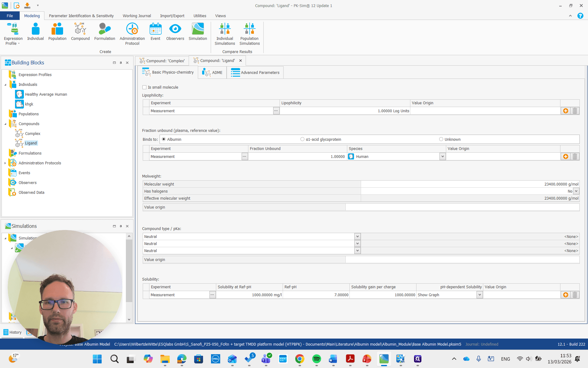Select α1-acid glycoprotein binding option
The height and width of the screenshot is (368, 588).
tap(303, 139)
